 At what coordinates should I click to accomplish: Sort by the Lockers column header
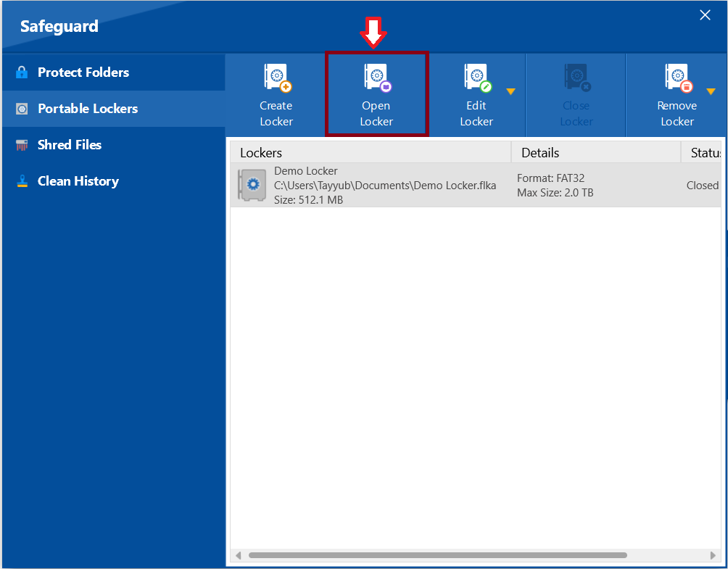(x=371, y=152)
